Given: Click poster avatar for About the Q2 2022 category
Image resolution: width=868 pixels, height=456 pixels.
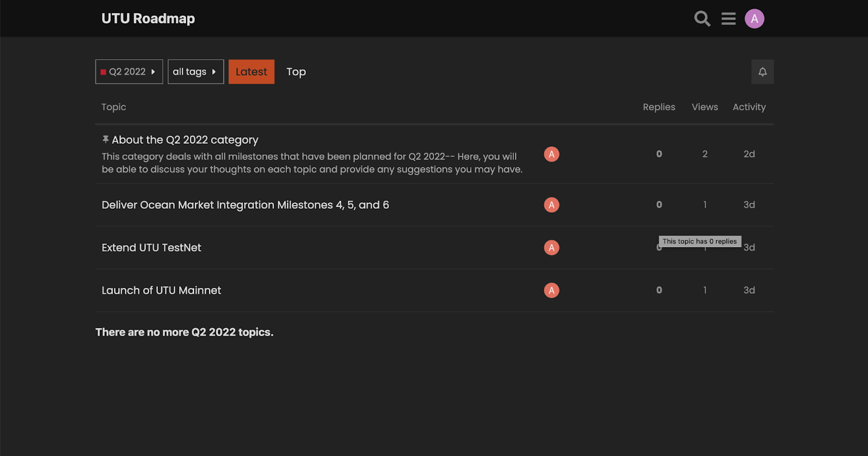Looking at the screenshot, I should tap(552, 155).
